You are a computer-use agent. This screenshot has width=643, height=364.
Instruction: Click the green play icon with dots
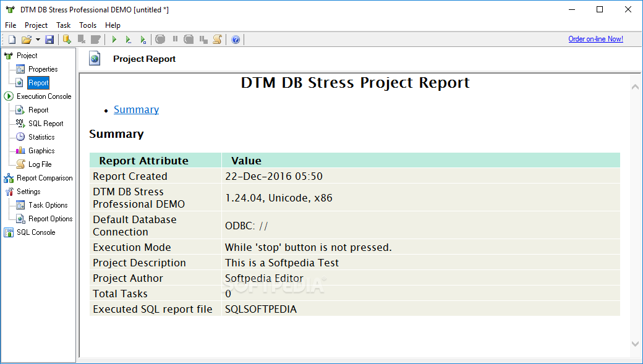coord(129,40)
